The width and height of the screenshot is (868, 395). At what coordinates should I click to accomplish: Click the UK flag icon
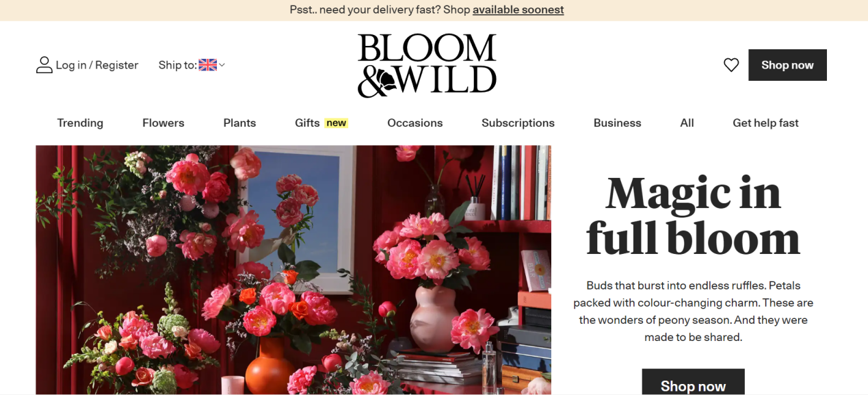click(x=208, y=65)
